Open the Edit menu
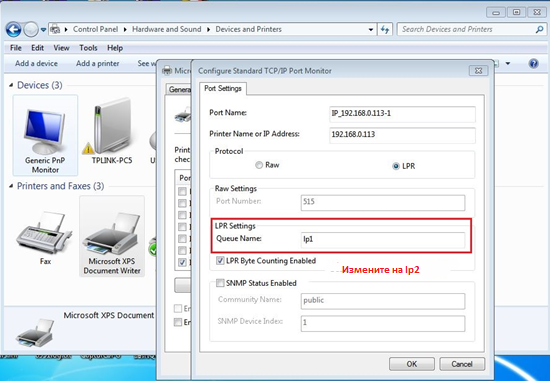This screenshot has height=381, width=550. pyautogui.click(x=38, y=48)
